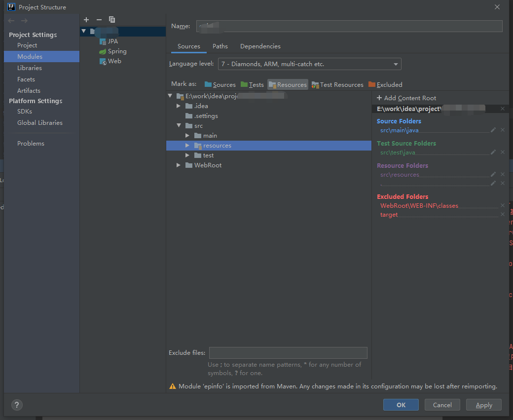Viewport: 513px width, 420px height.
Task: Unmark src\test\java test folder
Action: pyautogui.click(x=503, y=152)
